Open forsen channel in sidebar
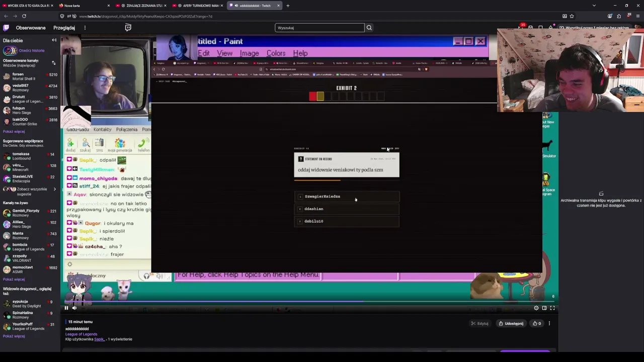644x362 pixels. (x=30, y=76)
